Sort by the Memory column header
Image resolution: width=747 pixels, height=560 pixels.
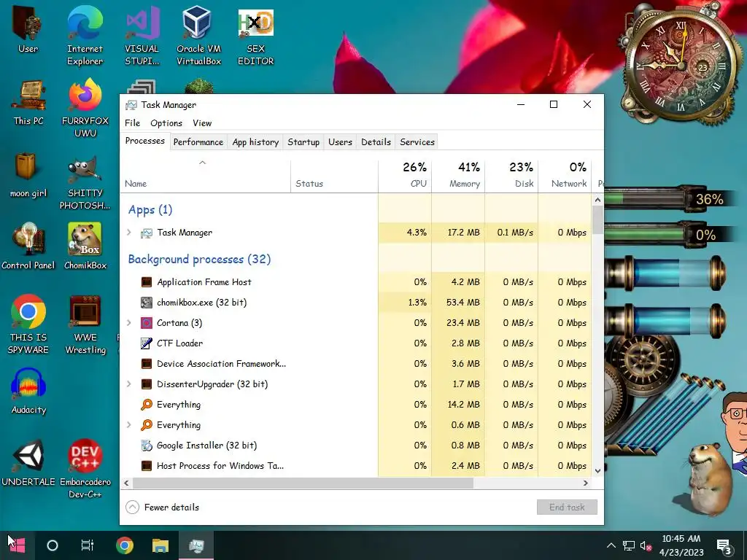click(x=458, y=175)
